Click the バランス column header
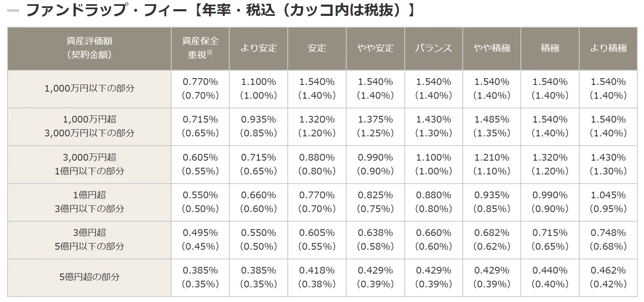The width and height of the screenshot is (644, 302). [434, 48]
